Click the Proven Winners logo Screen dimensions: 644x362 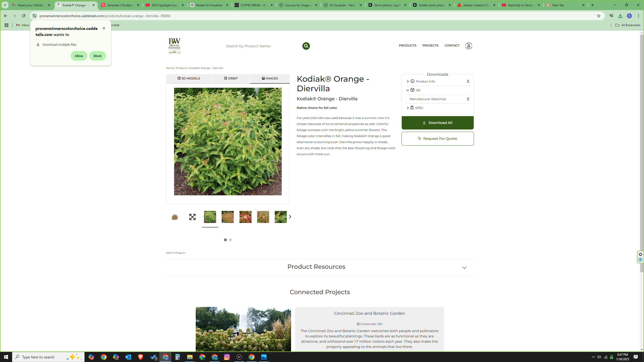[174, 46]
